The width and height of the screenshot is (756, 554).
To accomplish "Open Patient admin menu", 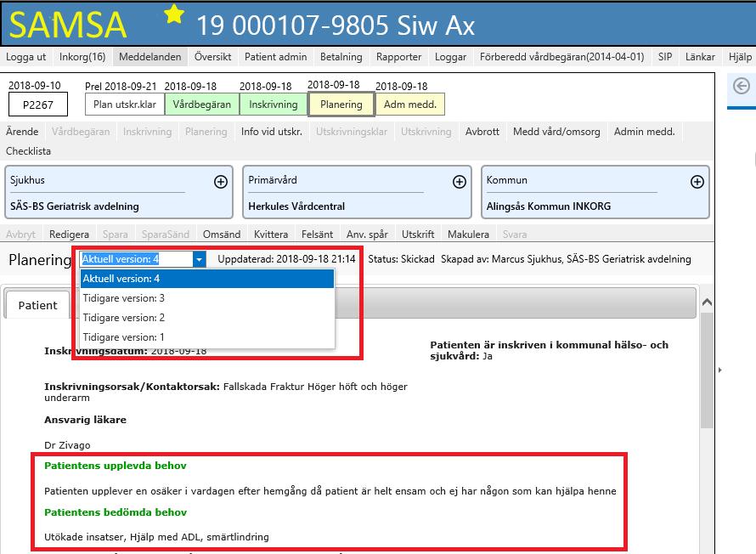I will click(276, 57).
